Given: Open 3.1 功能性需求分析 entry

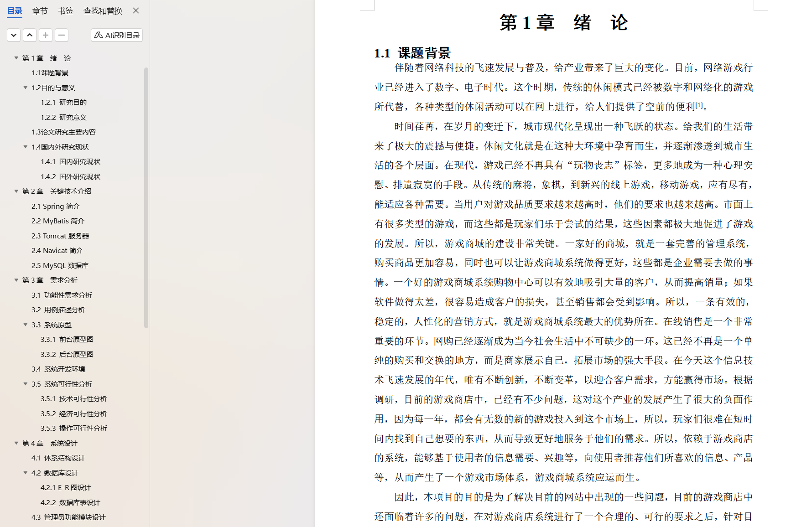Looking at the screenshot, I should tap(62, 295).
